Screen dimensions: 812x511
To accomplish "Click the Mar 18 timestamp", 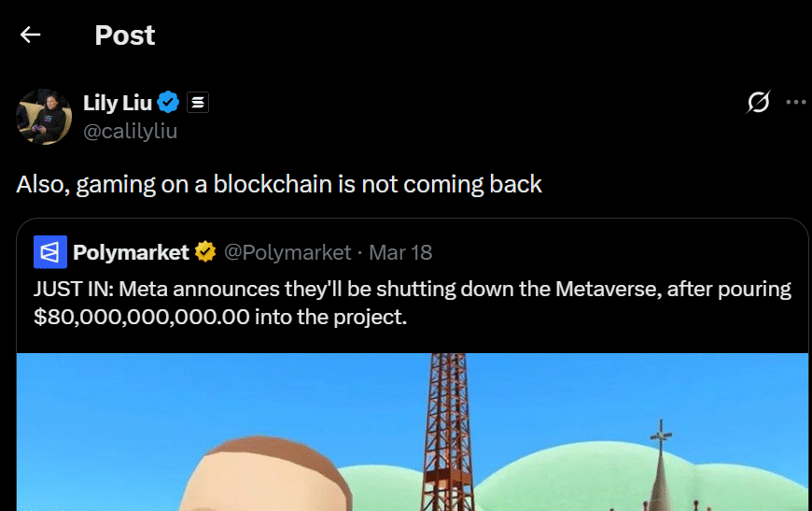I will 400,252.
